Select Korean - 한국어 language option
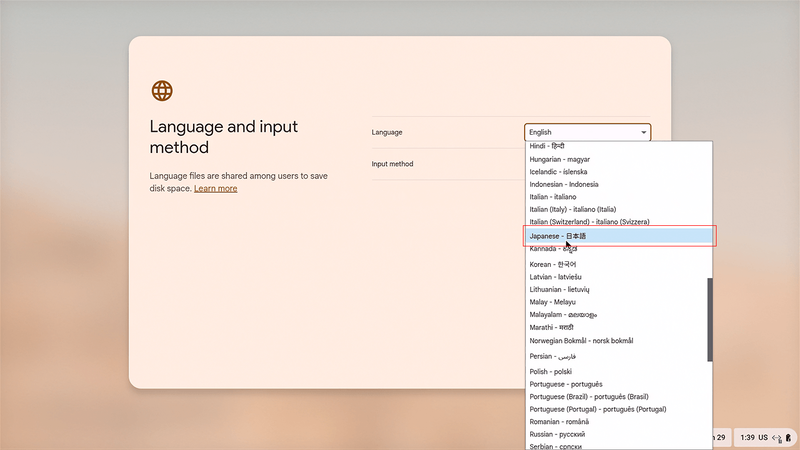The image size is (800, 450). (618, 264)
